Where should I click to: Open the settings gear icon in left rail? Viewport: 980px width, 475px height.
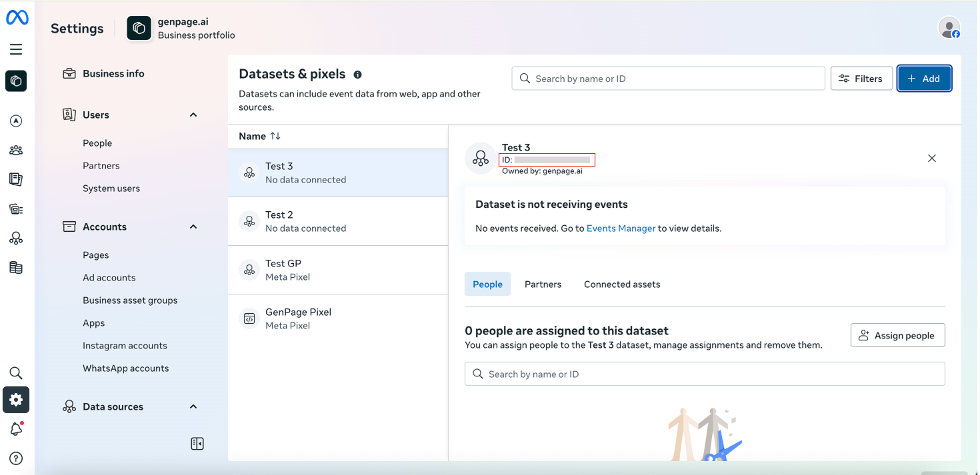point(16,400)
